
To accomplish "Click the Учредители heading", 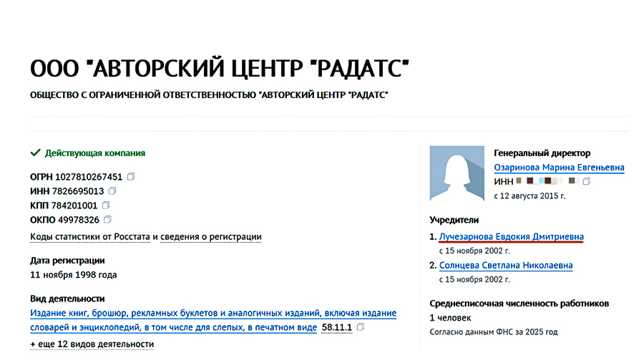I will click(454, 220).
